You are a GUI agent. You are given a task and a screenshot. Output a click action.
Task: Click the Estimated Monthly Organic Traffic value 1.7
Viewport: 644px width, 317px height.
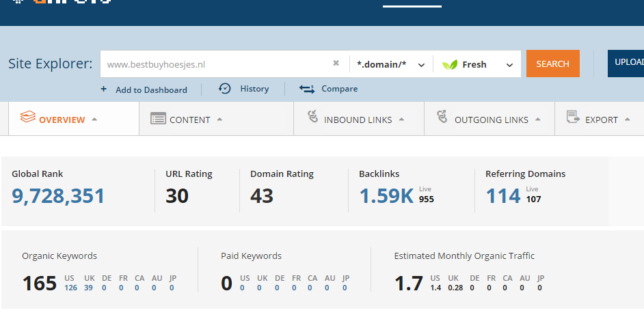pos(409,284)
